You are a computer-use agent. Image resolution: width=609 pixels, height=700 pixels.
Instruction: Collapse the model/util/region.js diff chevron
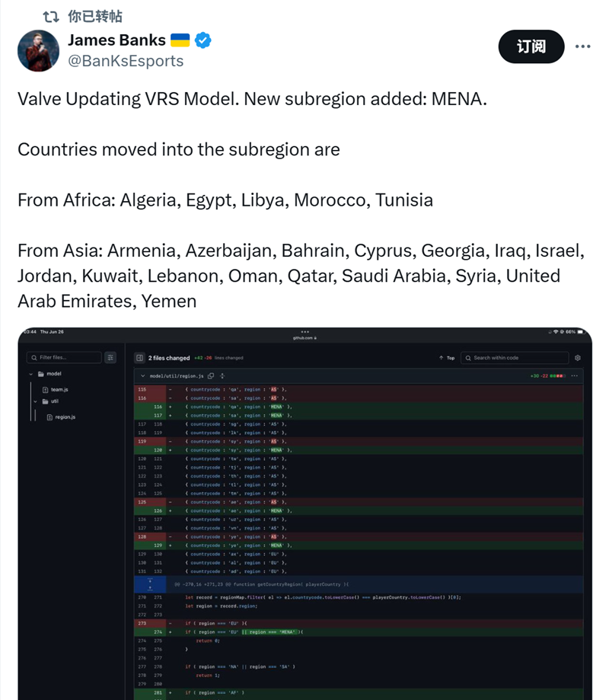143,376
